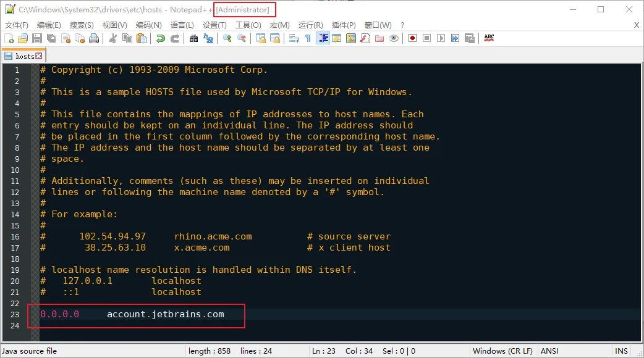Click the ANSI encoding status bar field
This screenshot has height=358, width=644.
(549, 351)
